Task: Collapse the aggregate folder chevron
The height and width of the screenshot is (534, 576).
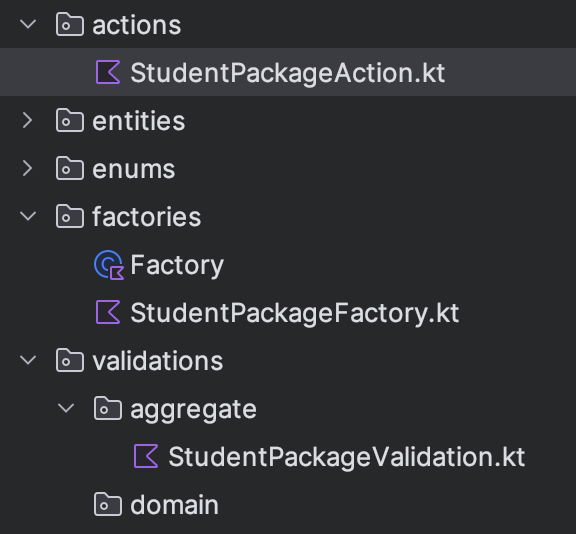Action: pos(66,408)
